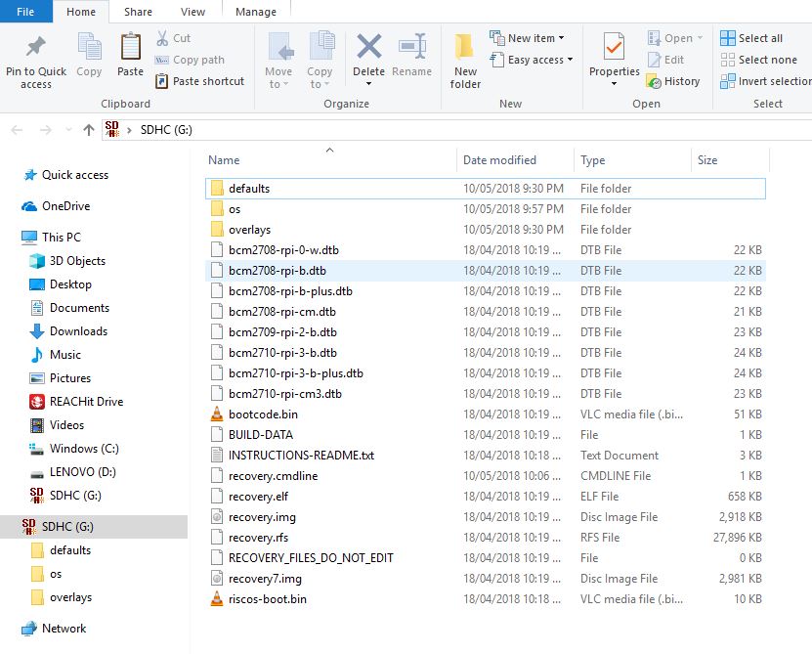Open the Easy access dropdown

(x=532, y=60)
